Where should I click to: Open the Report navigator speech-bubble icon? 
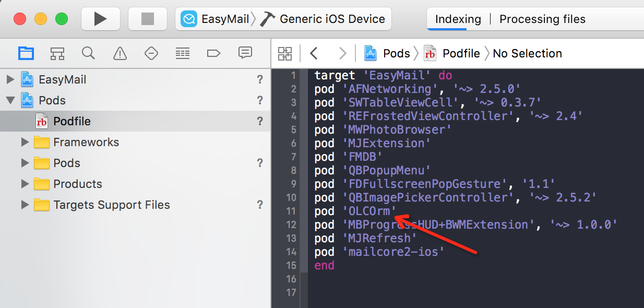click(245, 53)
